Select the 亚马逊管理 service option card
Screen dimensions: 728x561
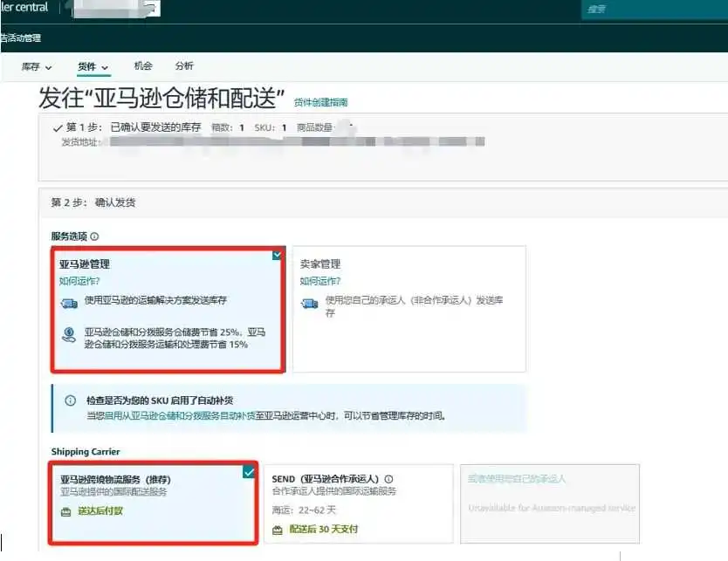click(168, 310)
